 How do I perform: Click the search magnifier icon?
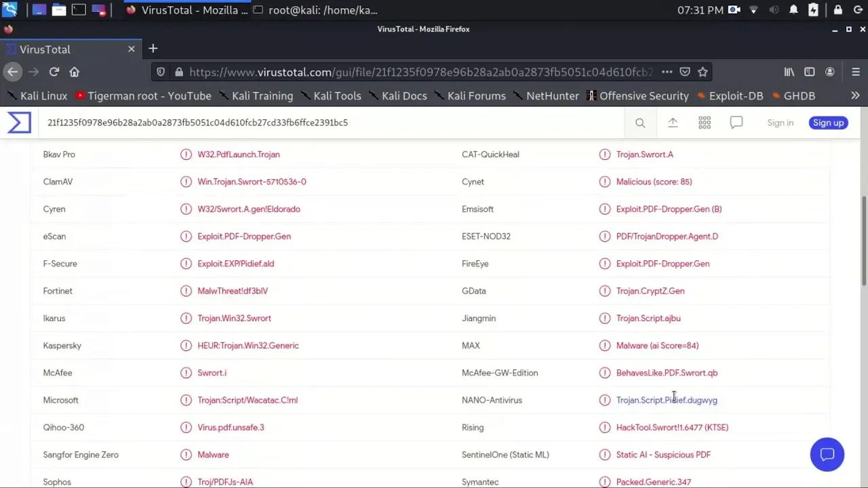click(x=640, y=123)
